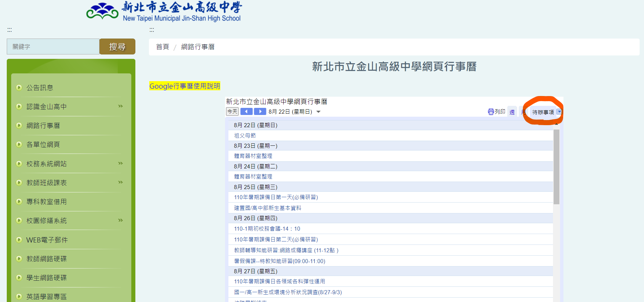Click the Jin-Shan High School logo
This screenshot has width=644, height=302.
164,11
